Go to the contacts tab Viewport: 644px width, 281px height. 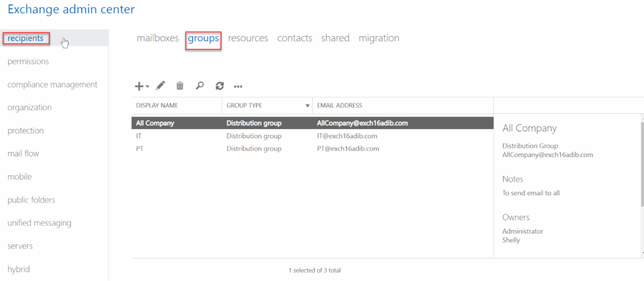click(294, 38)
